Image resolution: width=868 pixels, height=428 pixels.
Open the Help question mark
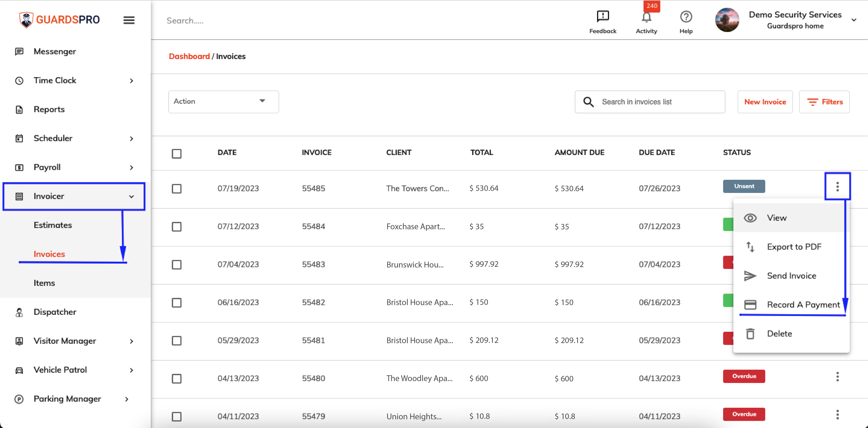click(x=686, y=17)
